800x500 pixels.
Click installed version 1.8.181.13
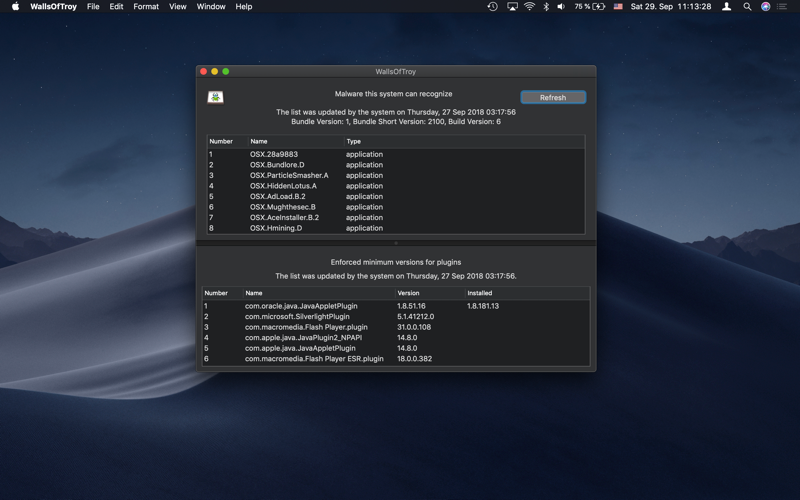483,306
